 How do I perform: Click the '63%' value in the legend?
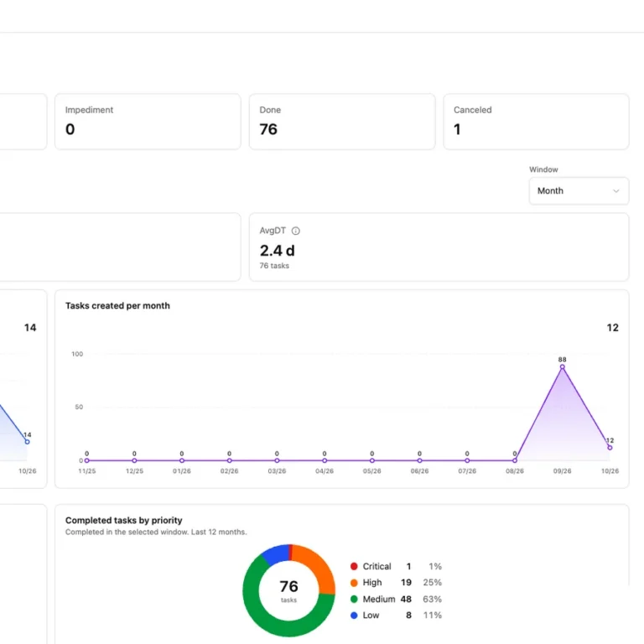click(x=433, y=600)
